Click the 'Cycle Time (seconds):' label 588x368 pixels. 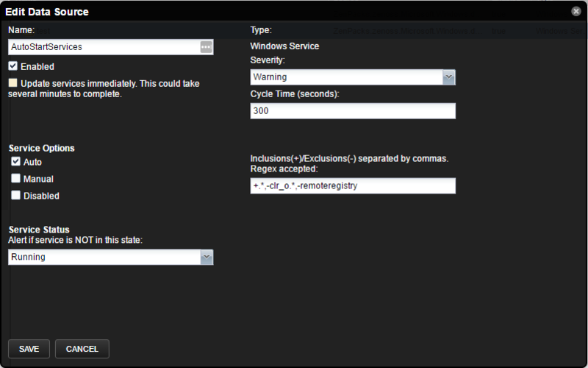(x=295, y=94)
